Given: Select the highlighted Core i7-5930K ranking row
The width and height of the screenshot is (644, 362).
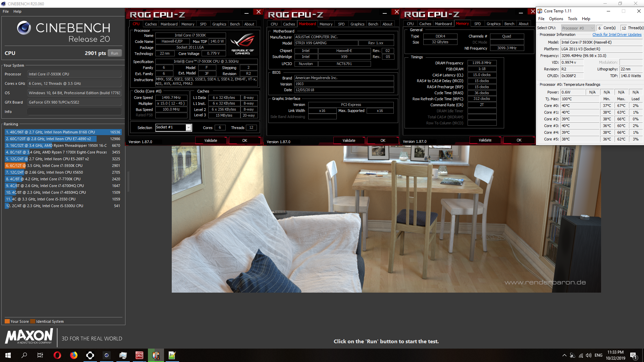Looking at the screenshot, I should 63,166.
